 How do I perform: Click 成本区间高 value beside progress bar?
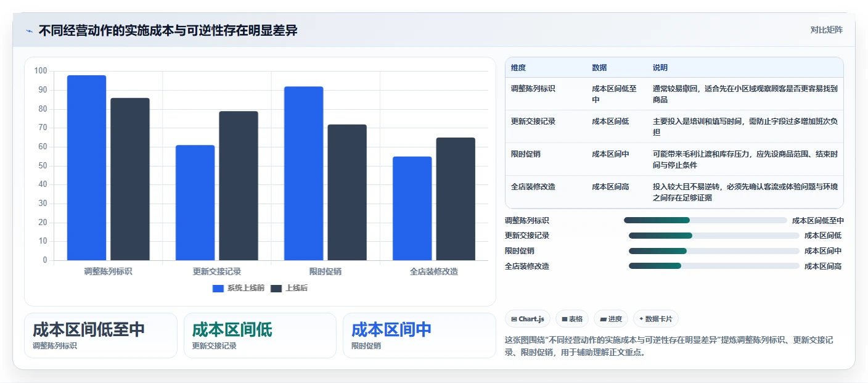(x=823, y=266)
